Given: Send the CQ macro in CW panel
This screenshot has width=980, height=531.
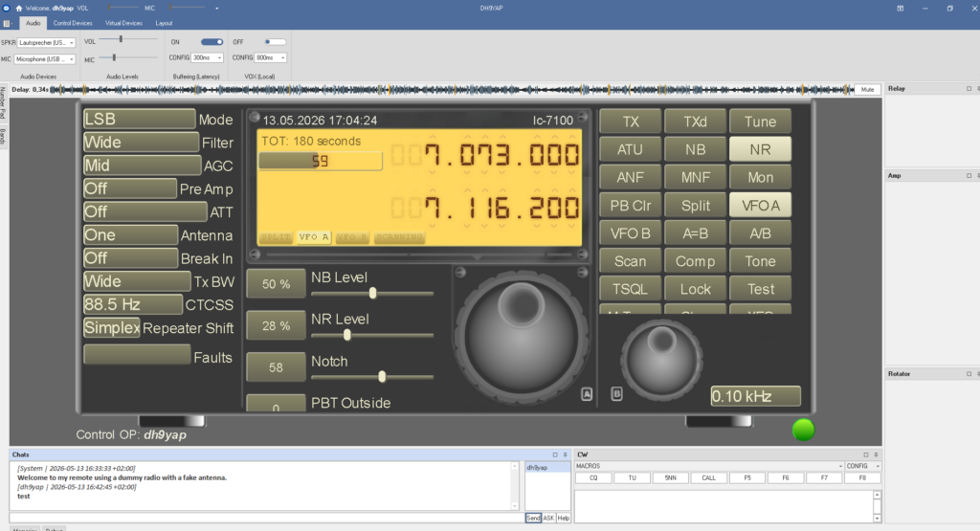Looking at the screenshot, I should click(593, 478).
